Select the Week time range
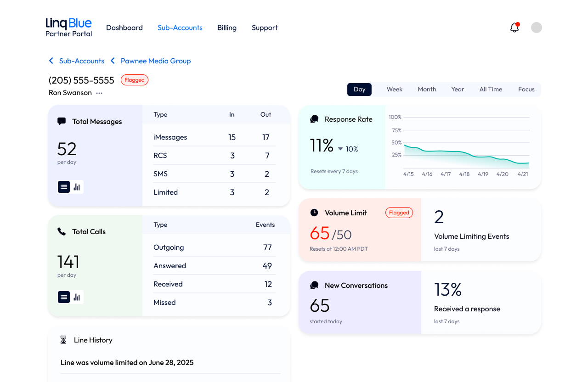Viewport: 588px width, 382px height. [x=395, y=89]
